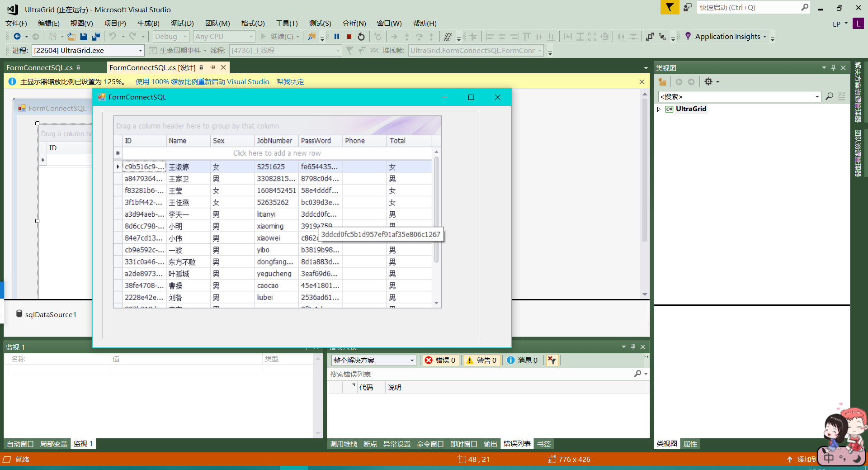Open the 调试(D) menu
Viewport: 868px width, 470px height.
(182, 24)
